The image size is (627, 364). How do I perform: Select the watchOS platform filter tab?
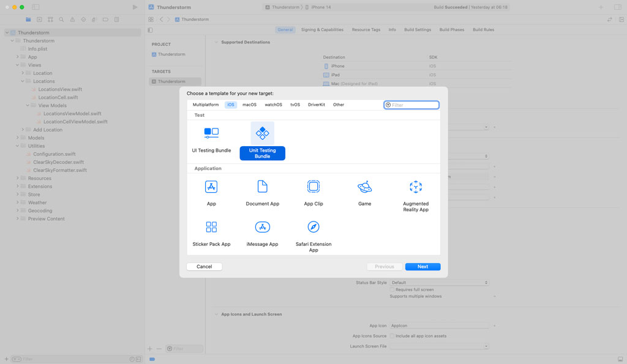pyautogui.click(x=273, y=105)
